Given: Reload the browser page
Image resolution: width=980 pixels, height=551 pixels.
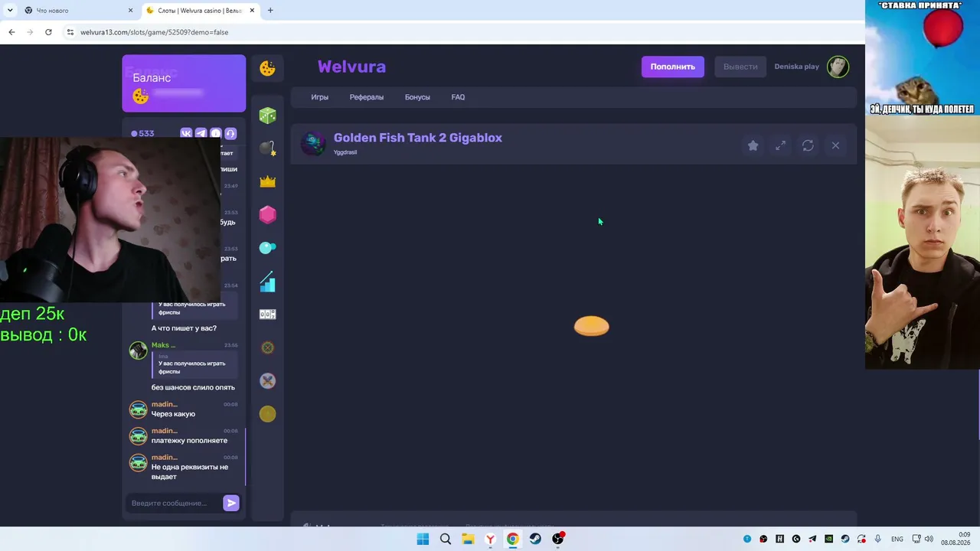Looking at the screenshot, I should [48, 32].
